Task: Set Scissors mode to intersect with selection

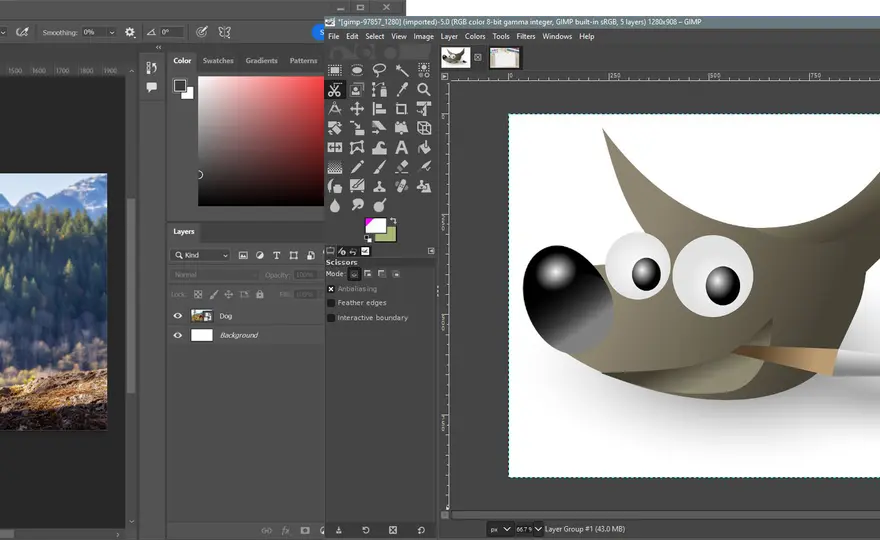Action: (x=396, y=274)
